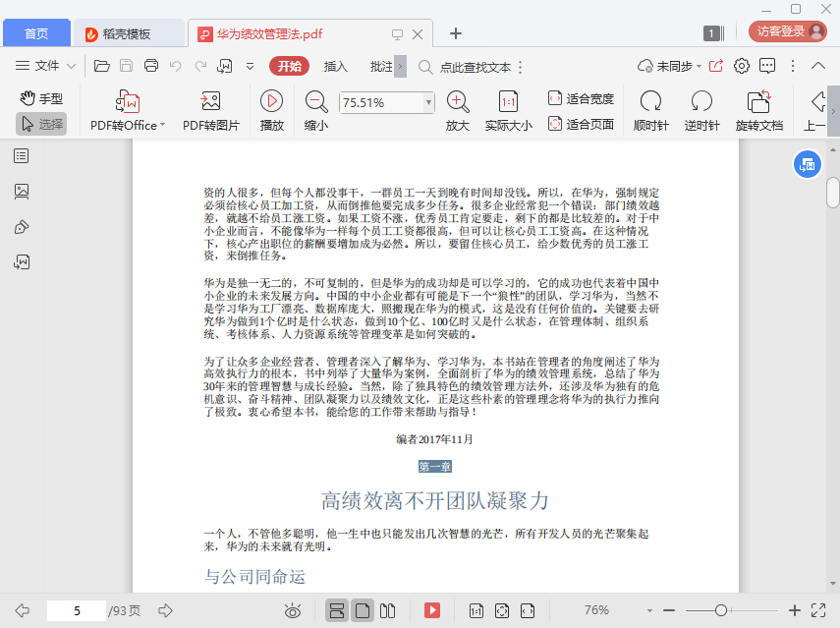This screenshot has height=628, width=840.
Task: Click rotate document 旋转文档
Action: point(759,111)
